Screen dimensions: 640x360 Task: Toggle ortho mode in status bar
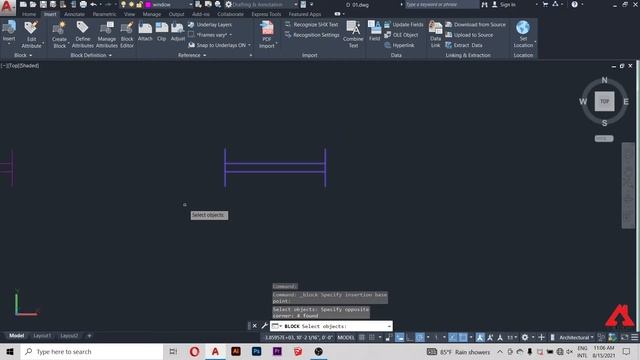pyautogui.click(x=409, y=337)
